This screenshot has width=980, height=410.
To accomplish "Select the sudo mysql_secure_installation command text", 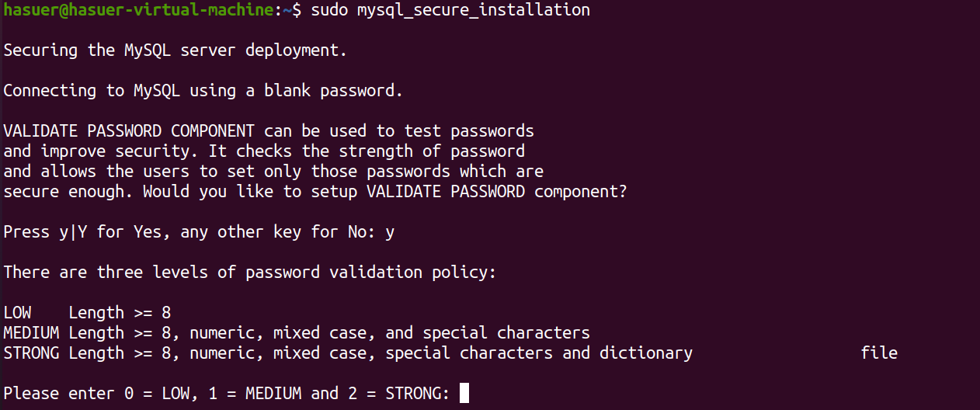I will (x=450, y=10).
